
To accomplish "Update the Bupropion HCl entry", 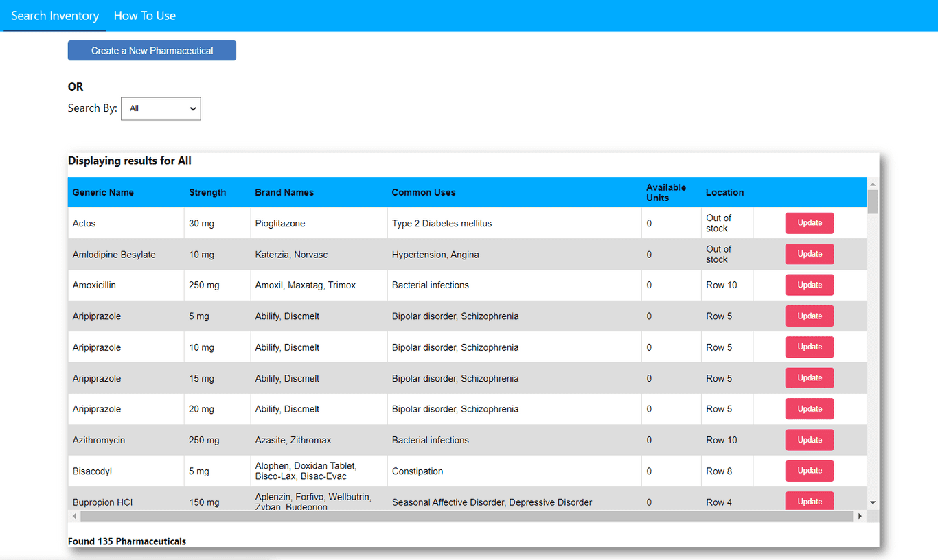I will point(809,502).
